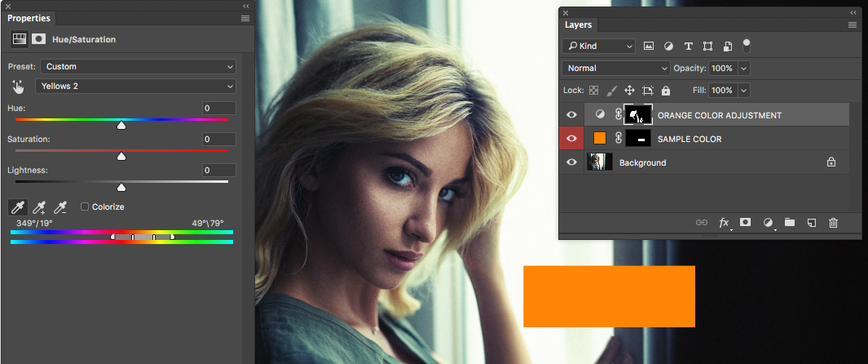Open the Fill slider dropdown arrow
Screen dimensions: 868x364
744,90
